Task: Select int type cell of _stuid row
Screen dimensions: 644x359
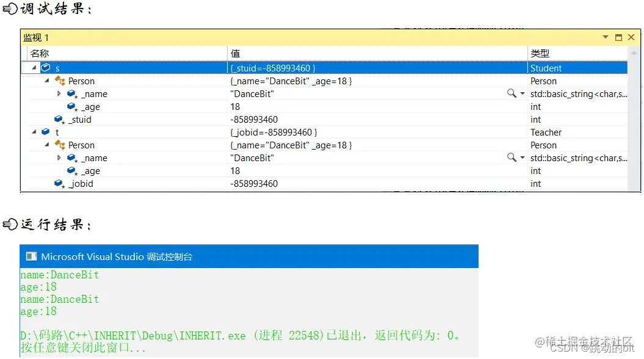Action: pyautogui.click(x=535, y=120)
